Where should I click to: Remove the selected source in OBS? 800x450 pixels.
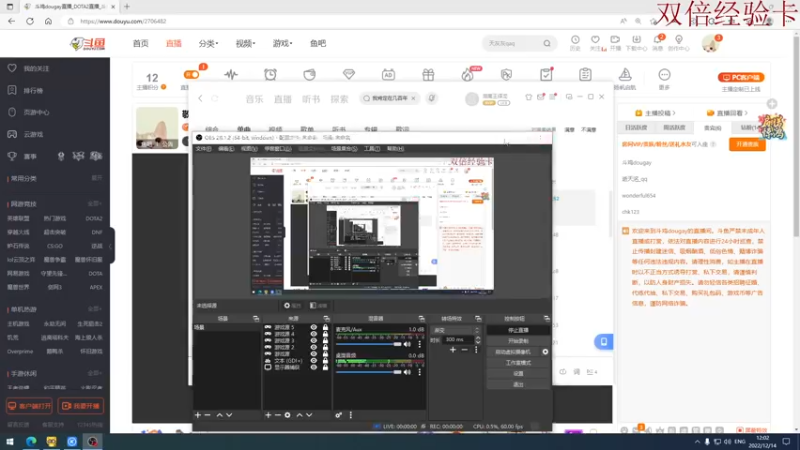pyautogui.click(x=278, y=415)
